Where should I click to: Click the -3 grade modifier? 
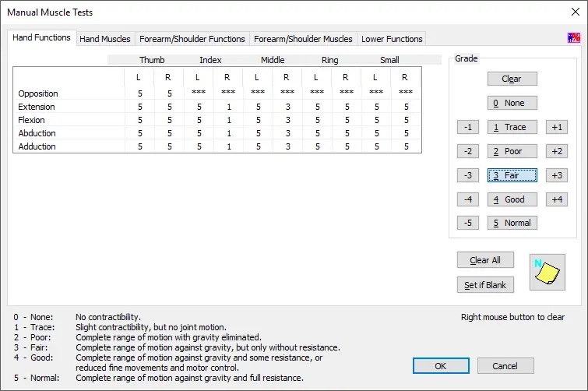coord(467,175)
